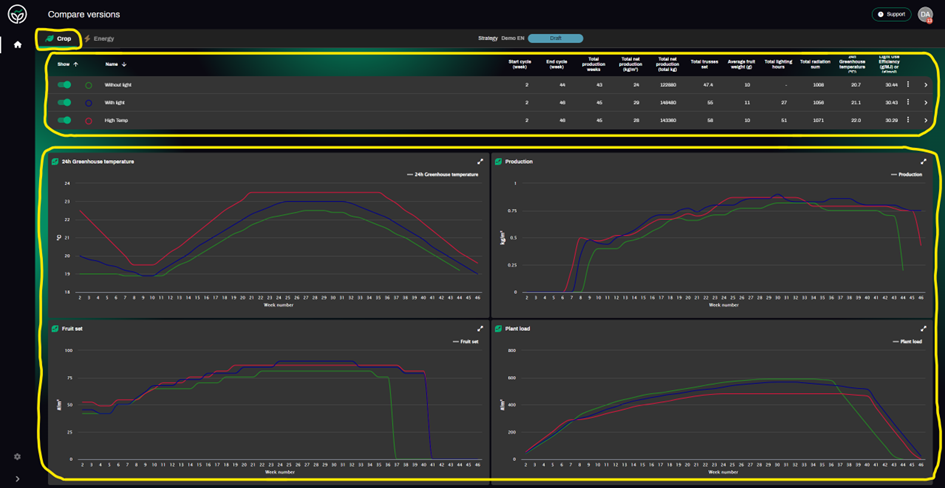This screenshot has height=488, width=945.
Task: Expand the Production chart fullscreen
Action: (x=923, y=161)
